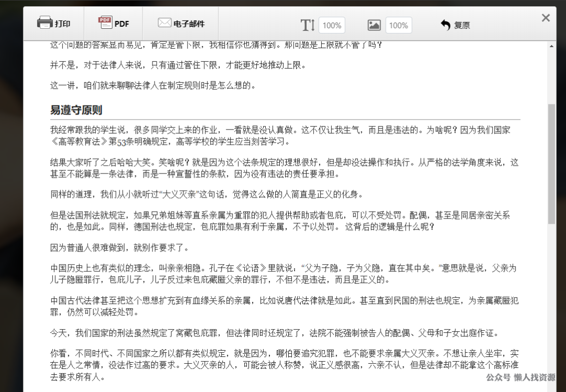Open the text size 100% field
Image resolution: width=566 pixels, height=392 pixels.
332,25
